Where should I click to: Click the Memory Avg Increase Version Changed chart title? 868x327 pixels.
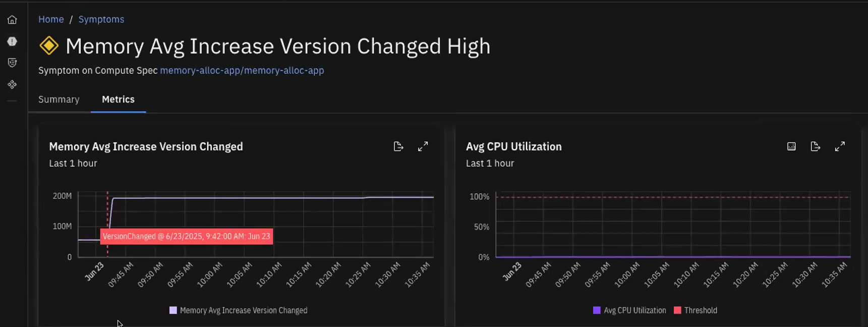click(146, 146)
